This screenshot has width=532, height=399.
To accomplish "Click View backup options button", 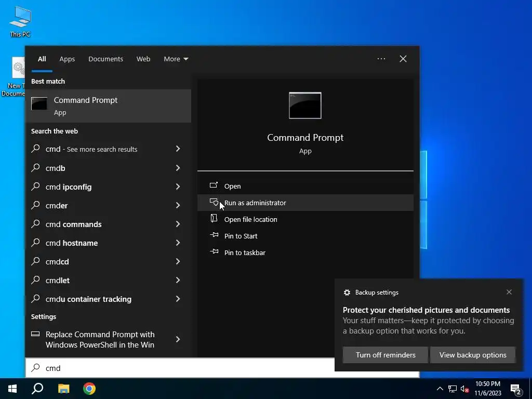I will click(x=473, y=355).
